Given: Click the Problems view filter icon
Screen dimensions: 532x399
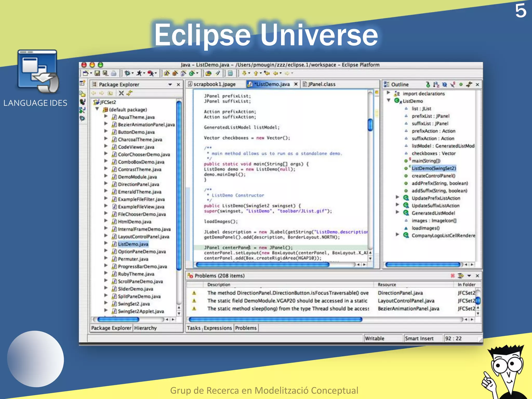Looking at the screenshot, I should coord(461,275).
